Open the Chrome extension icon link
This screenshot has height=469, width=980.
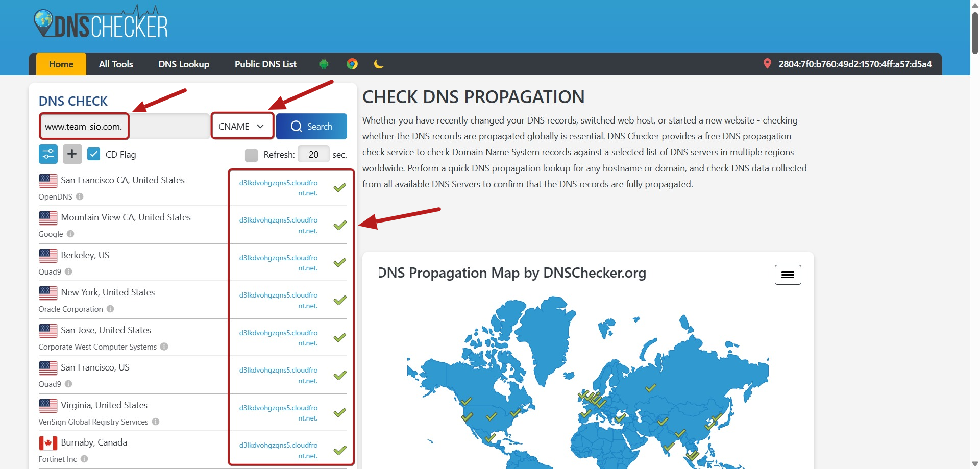pos(352,64)
